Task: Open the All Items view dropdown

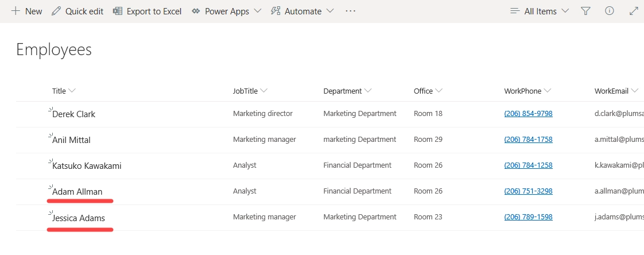Action: click(540, 11)
